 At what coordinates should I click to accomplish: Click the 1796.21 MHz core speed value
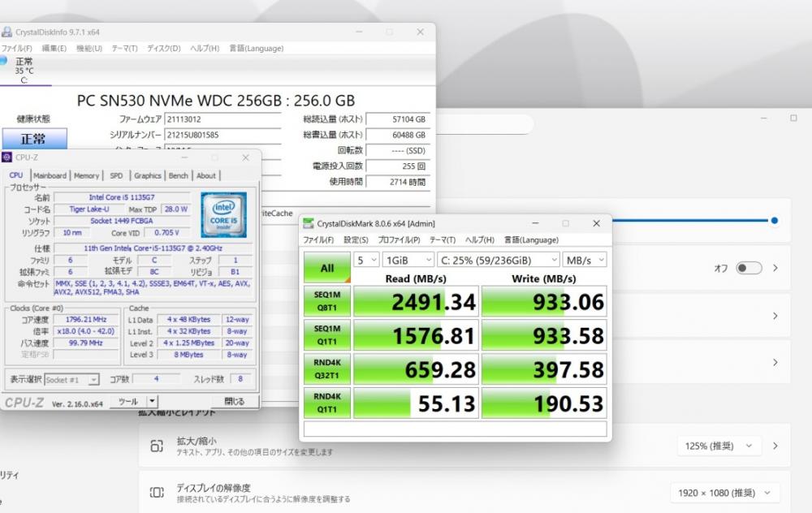(x=86, y=319)
